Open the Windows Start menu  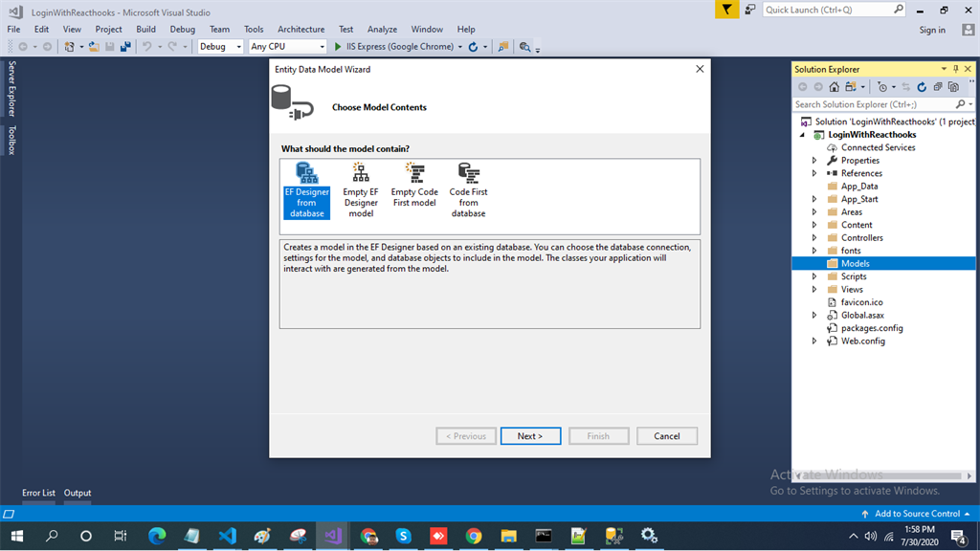click(17, 536)
